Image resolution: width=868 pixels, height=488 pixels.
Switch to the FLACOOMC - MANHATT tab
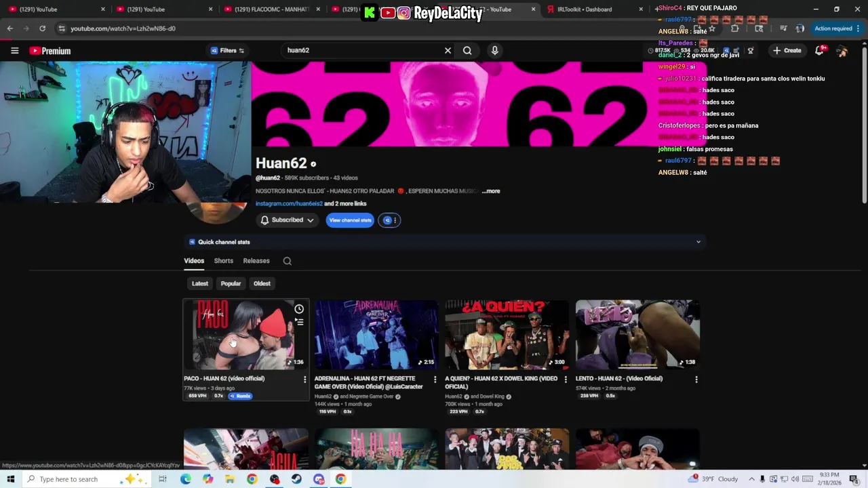click(x=271, y=9)
